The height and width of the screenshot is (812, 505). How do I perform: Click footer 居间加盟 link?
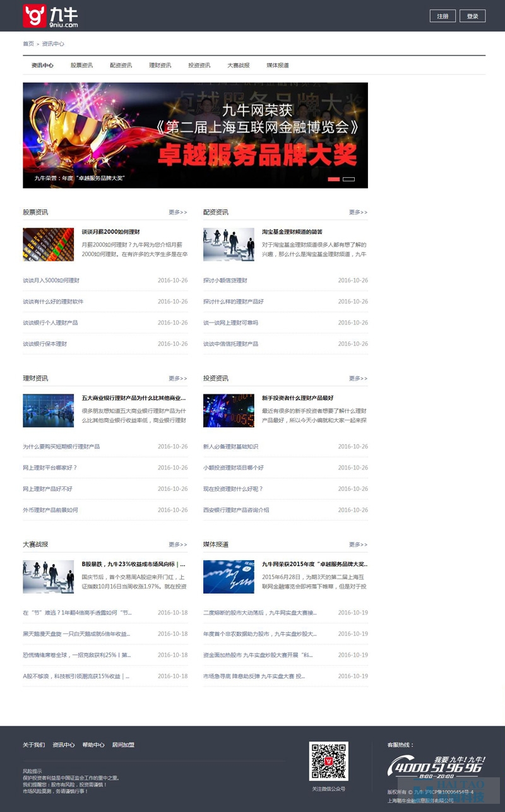click(x=123, y=745)
